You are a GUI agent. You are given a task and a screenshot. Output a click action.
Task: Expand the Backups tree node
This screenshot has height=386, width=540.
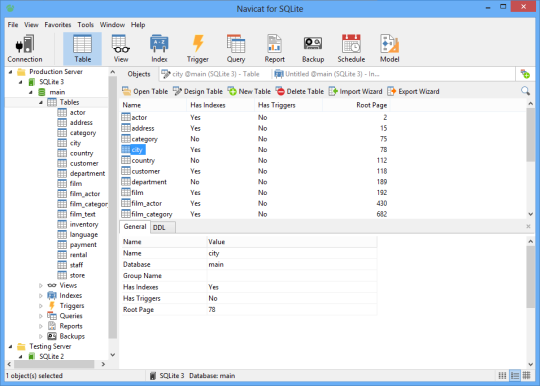[x=41, y=336]
